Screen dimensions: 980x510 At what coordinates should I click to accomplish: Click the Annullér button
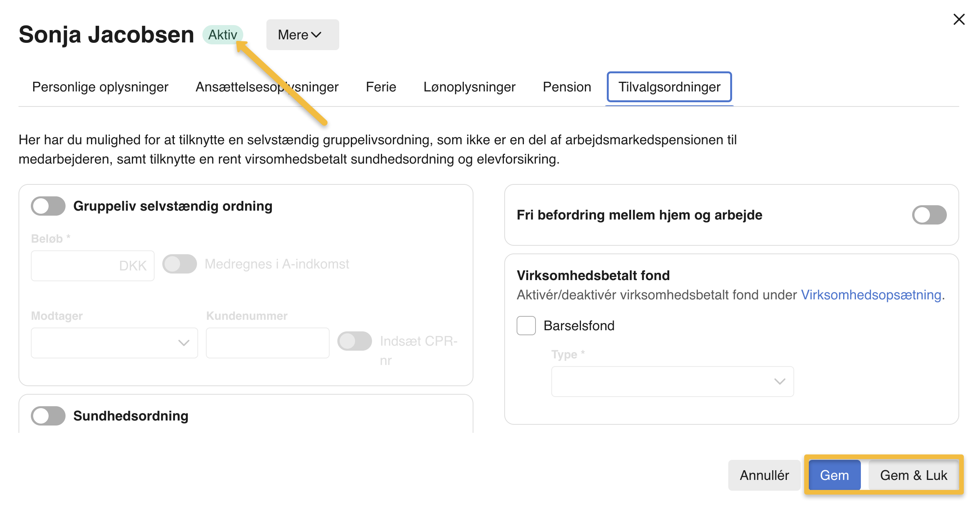coord(764,475)
